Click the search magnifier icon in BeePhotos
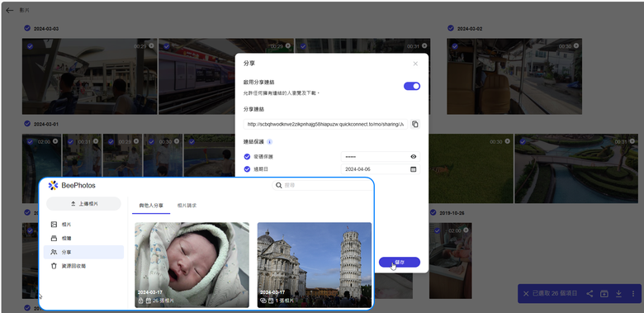Screen dimensions: 644x313 278,185
